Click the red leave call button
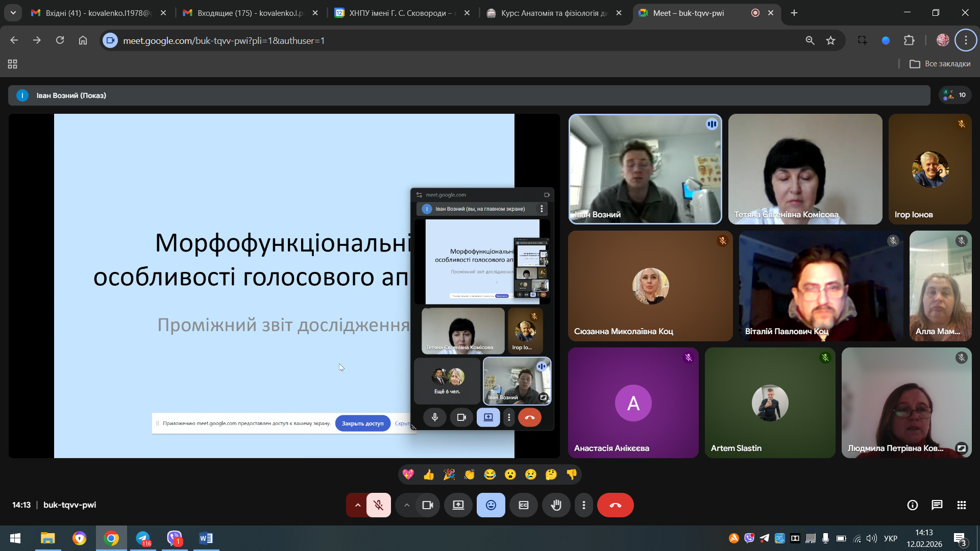 click(x=615, y=505)
